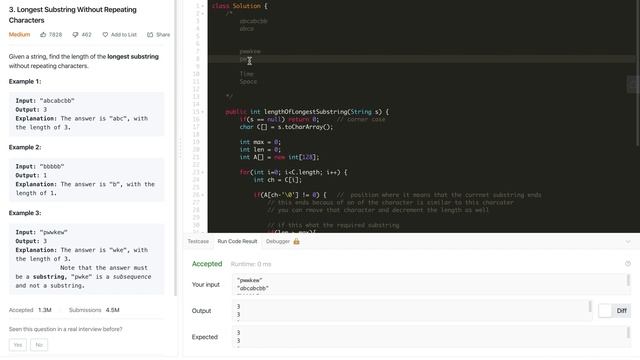Image resolution: width=640 pixels, height=360 pixels.
Task: Click the panel divider drag handle
Action: point(180,148)
